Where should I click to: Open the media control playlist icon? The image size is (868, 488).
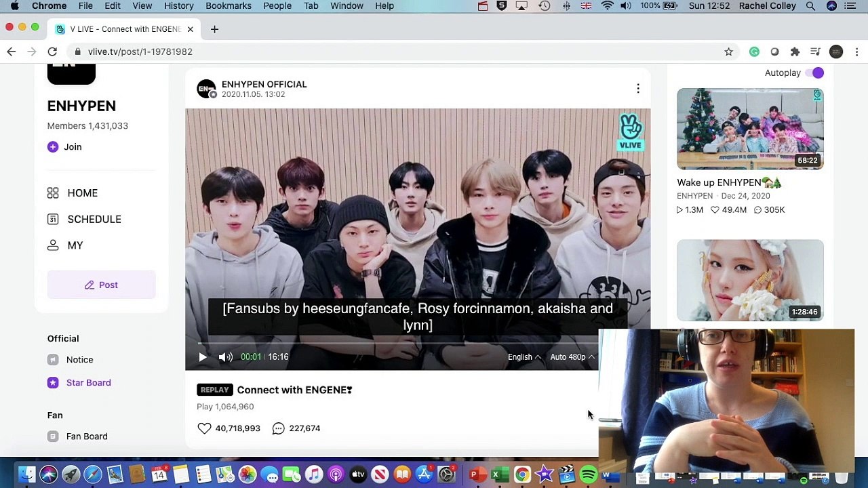[815, 52]
